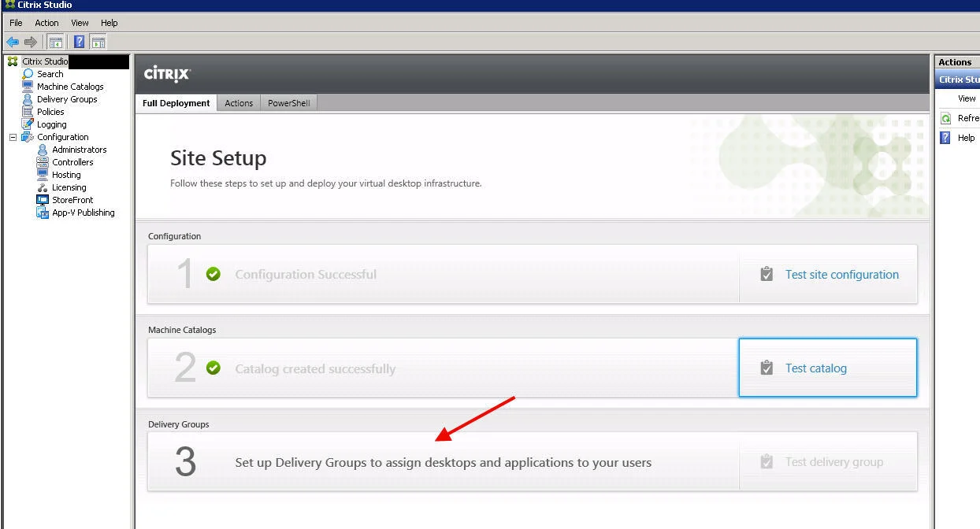Image resolution: width=980 pixels, height=529 pixels.
Task: Click the StoreFront screen icon
Action: click(x=43, y=200)
